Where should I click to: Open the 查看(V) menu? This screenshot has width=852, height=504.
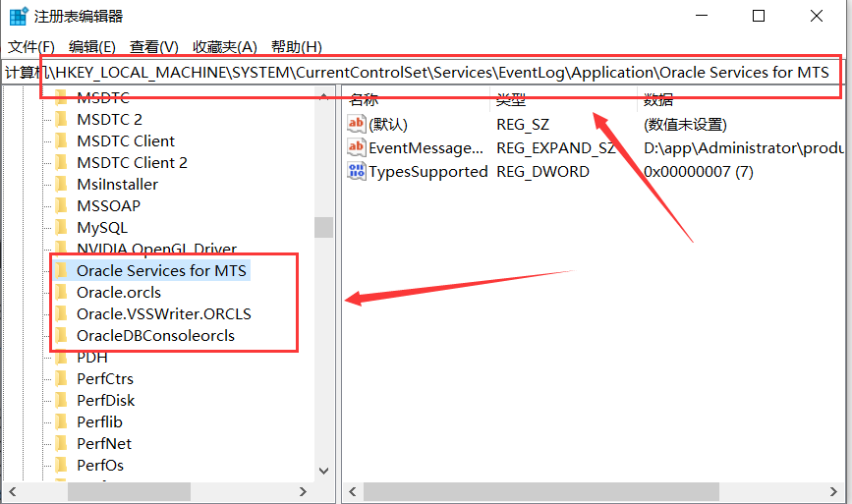click(x=153, y=47)
